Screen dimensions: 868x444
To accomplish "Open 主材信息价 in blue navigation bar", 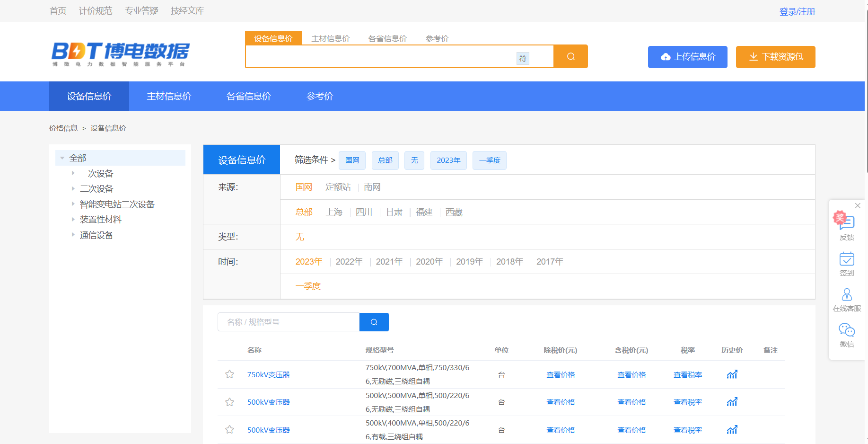I will [x=169, y=96].
